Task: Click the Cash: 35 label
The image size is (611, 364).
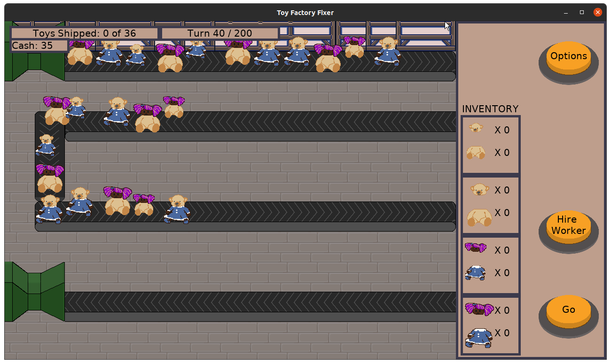Action: point(39,46)
